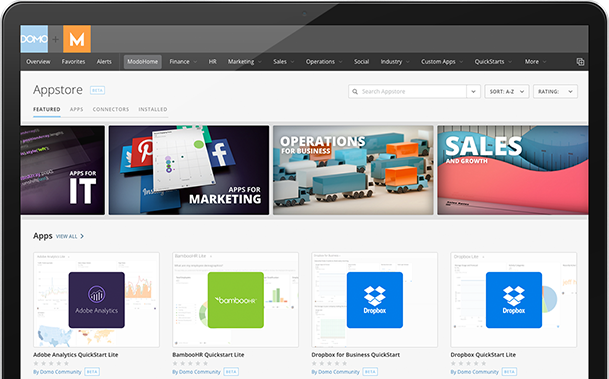Click the Dropbox QuickStart Lite title

point(483,355)
